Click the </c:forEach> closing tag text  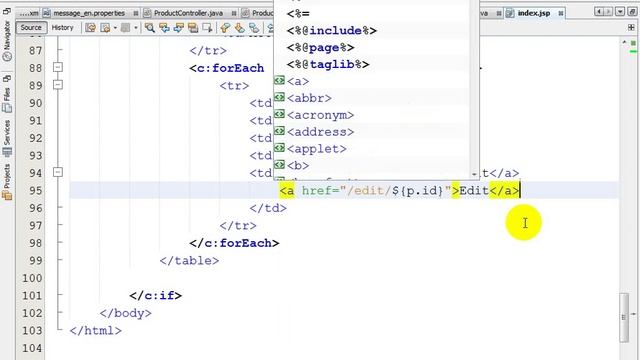[x=234, y=243]
